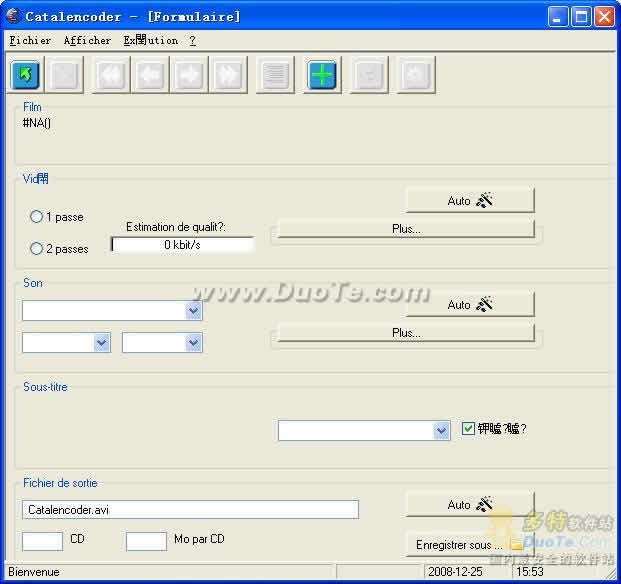Close the Catalencoder window
This screenshot has height=584, width=621.
(605, 17)
